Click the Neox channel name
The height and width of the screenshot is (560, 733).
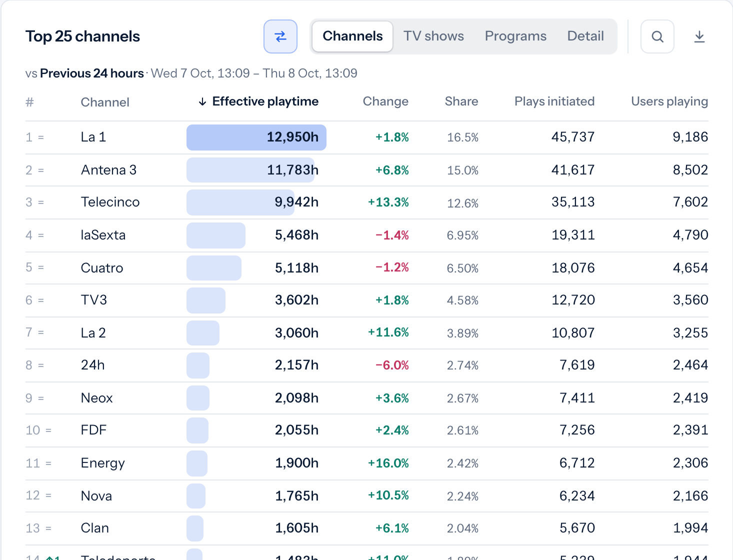tap(96, 398)
